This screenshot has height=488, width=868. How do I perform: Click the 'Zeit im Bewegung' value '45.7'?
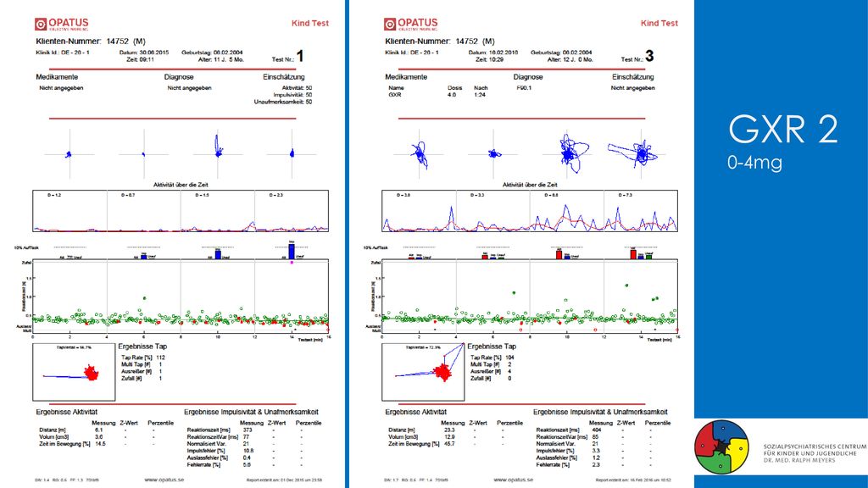point(449,444)
